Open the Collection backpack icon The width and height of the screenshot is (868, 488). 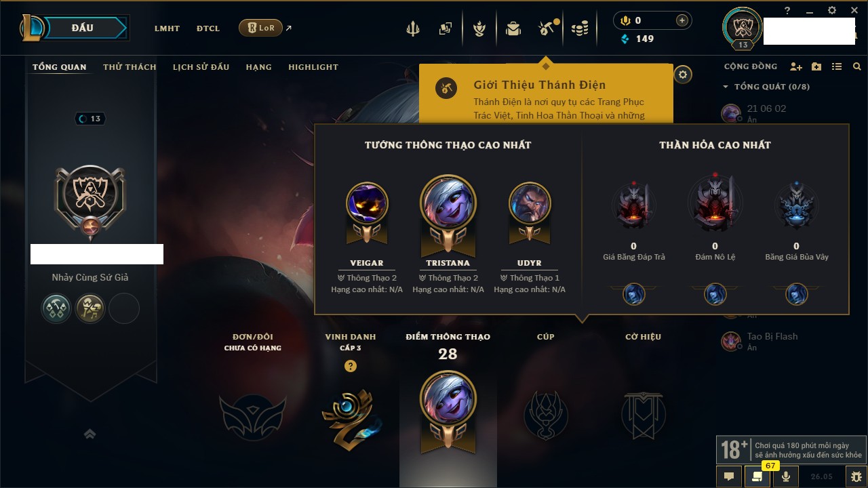click(513, 28)
